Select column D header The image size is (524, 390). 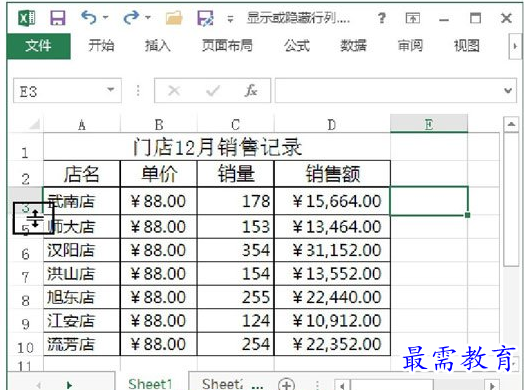(332, 125)
